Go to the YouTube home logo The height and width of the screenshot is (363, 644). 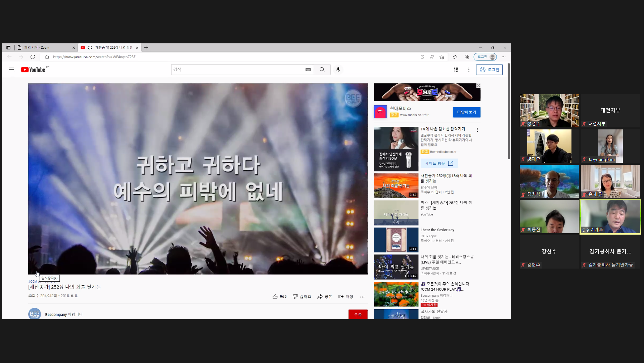click(33, 70)
